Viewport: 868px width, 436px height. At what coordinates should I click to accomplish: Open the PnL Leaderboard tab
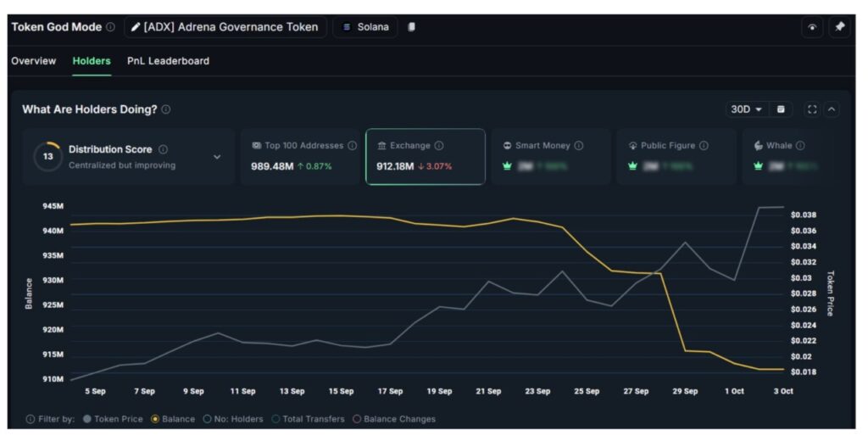coord(168,61)
